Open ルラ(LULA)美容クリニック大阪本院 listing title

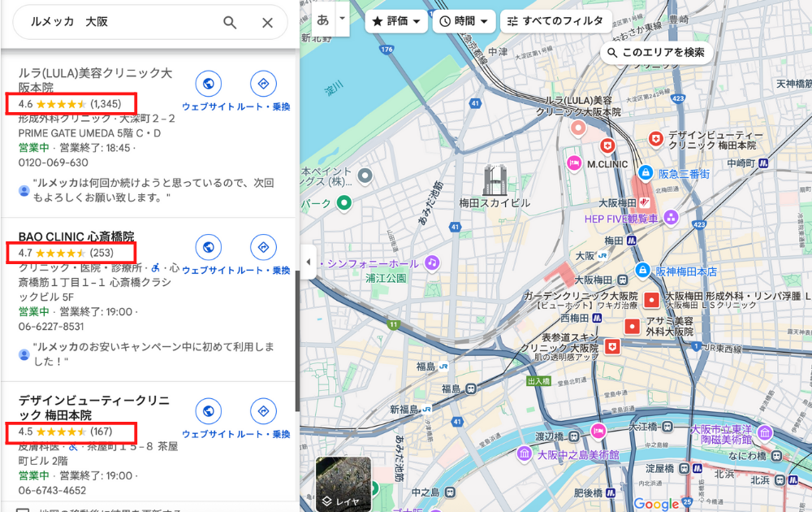95,80
